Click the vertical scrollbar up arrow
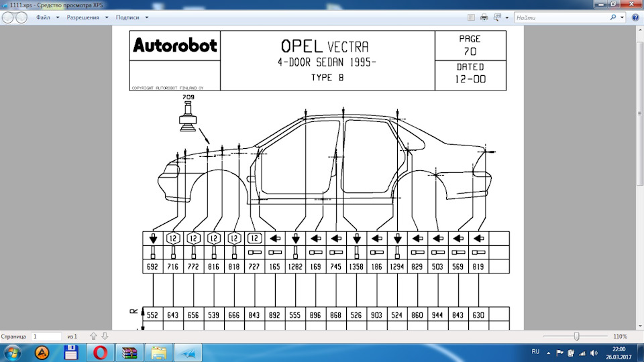 point(640,30)
